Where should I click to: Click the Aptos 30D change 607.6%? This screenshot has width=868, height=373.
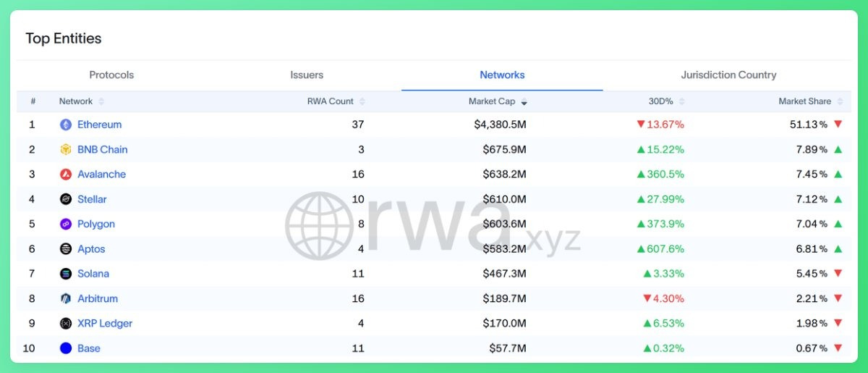(660, 248)
